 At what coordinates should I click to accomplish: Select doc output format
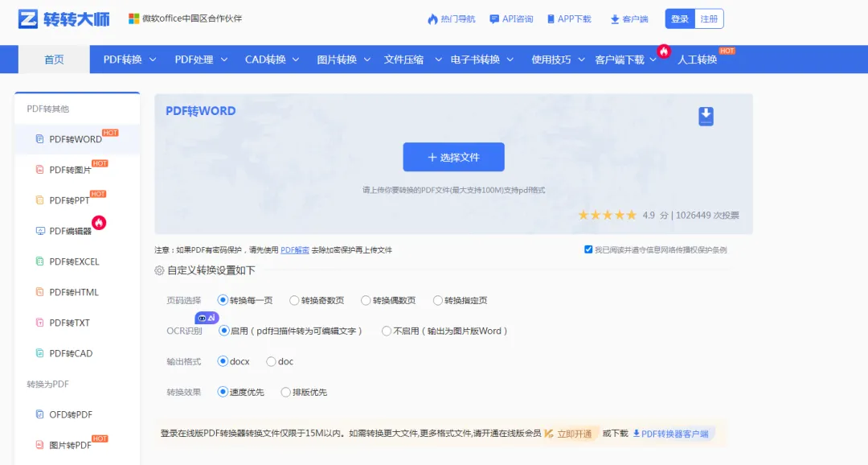tap(271, 362)
